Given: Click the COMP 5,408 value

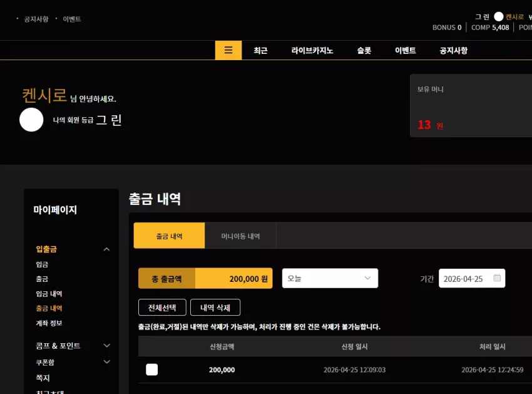Looking at the screenshot, I should click(x=490, y=28).
